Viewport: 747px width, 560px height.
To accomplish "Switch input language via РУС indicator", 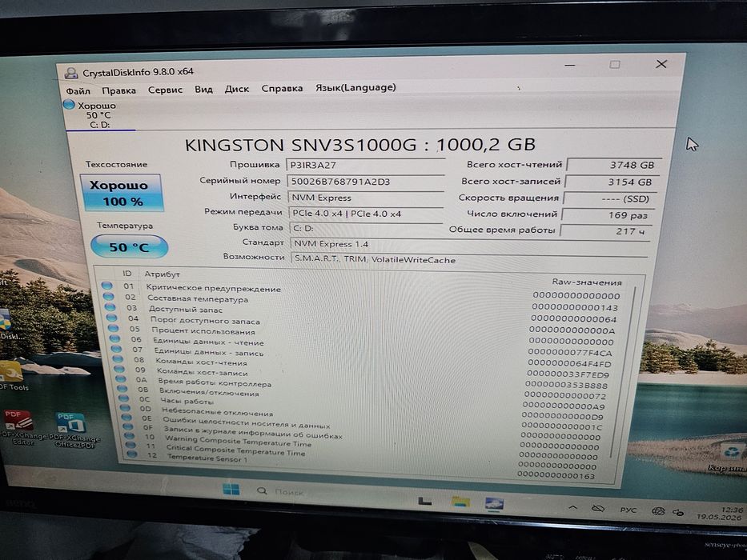I will point(628,510).
